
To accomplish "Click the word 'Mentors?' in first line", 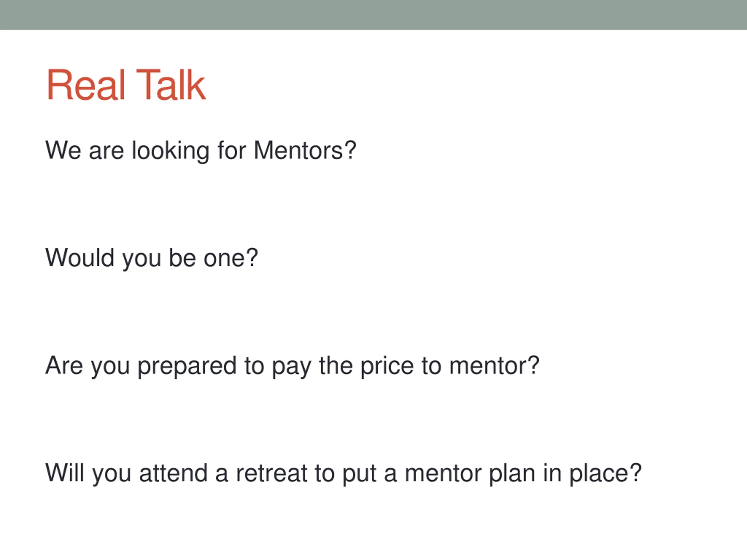I will tap(305, 150).
